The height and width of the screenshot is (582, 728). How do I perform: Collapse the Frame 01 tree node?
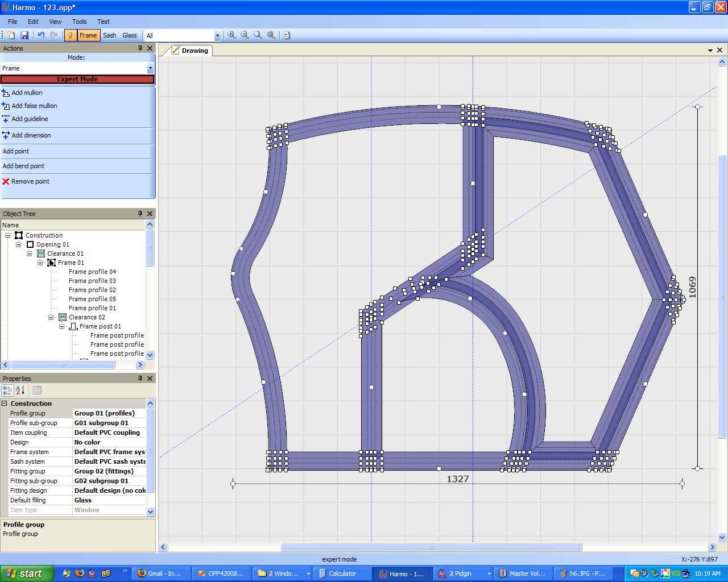[40, 263]
